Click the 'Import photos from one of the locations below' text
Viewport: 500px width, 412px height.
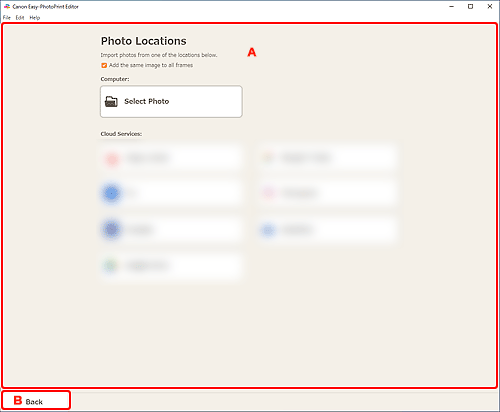(x=159, y=55)
